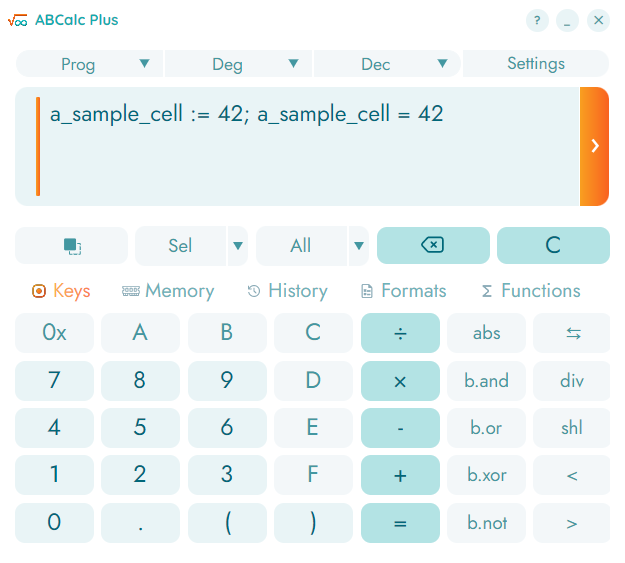Switch to the History tab
Image resolution: width=625 pixels, height=563 pixels.
(287, 291)
